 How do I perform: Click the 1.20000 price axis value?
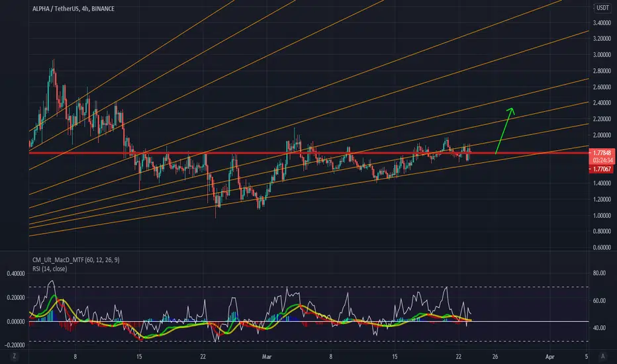[x=602, y=199]
